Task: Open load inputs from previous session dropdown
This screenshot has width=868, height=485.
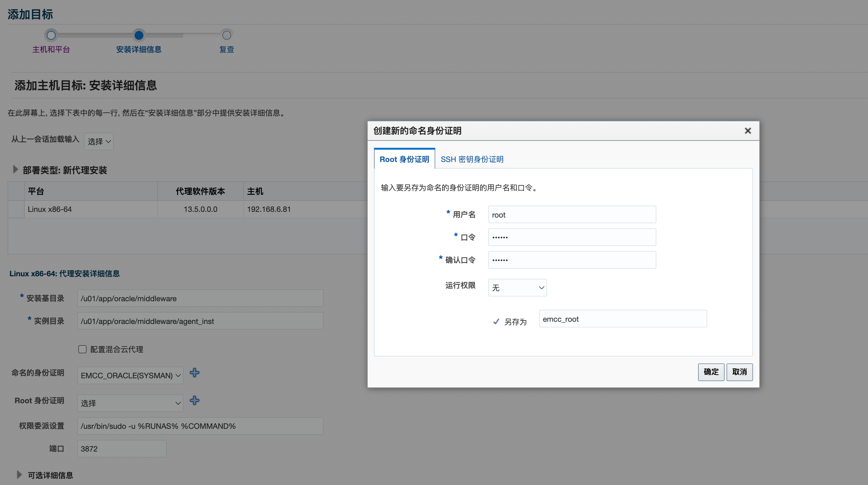Action: point(99,141)
